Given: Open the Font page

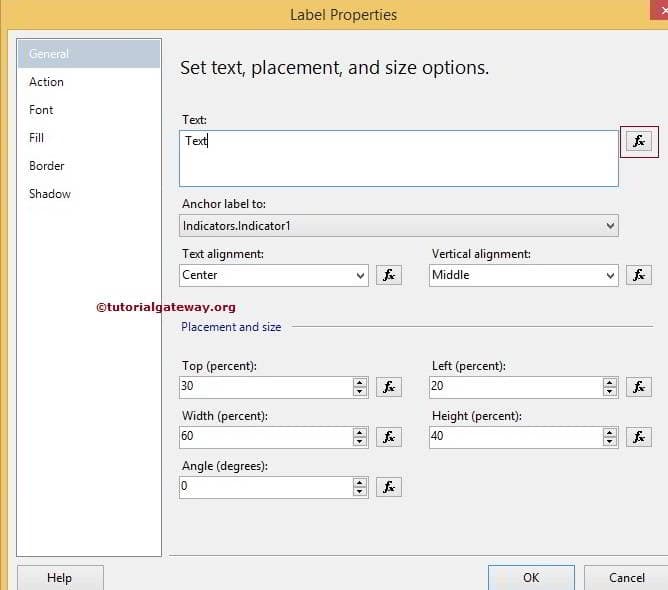Looking at the screenshot, I should pos(89,110).
